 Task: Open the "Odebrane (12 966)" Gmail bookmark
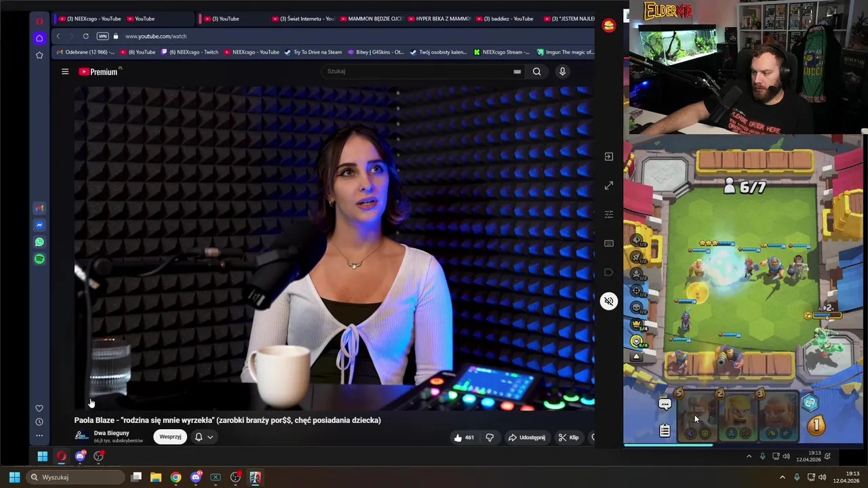point(85,52)
